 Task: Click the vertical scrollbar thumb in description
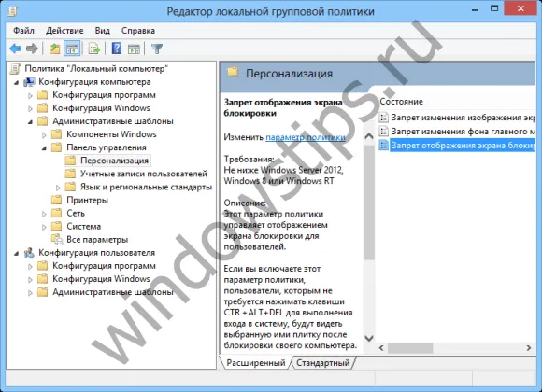pyautogui.click(x=369, y=202)
